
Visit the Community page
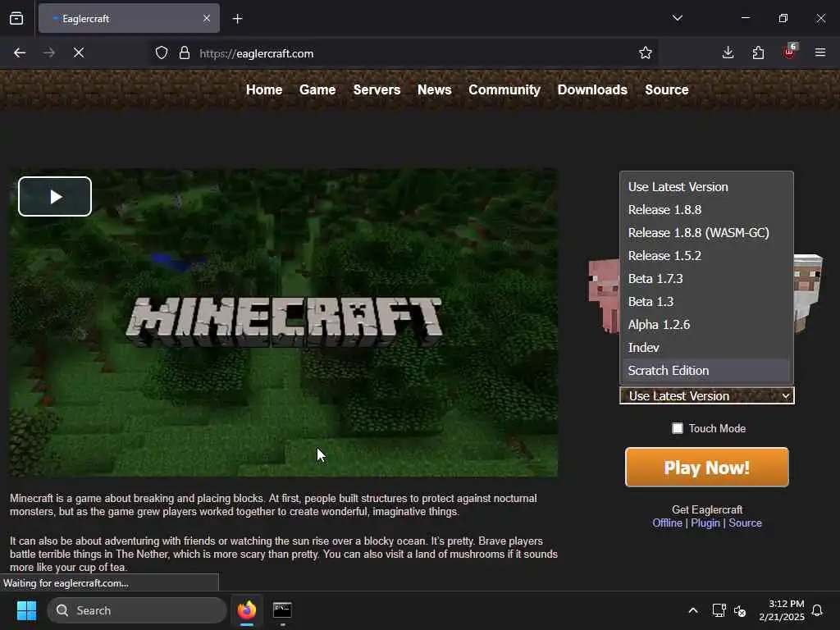pos(504,90)
